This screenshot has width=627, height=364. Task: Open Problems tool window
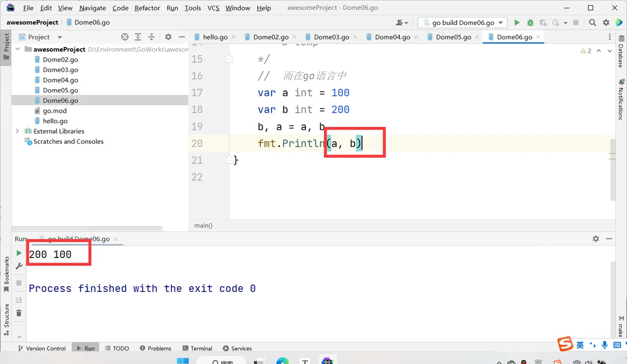point(155,348)
